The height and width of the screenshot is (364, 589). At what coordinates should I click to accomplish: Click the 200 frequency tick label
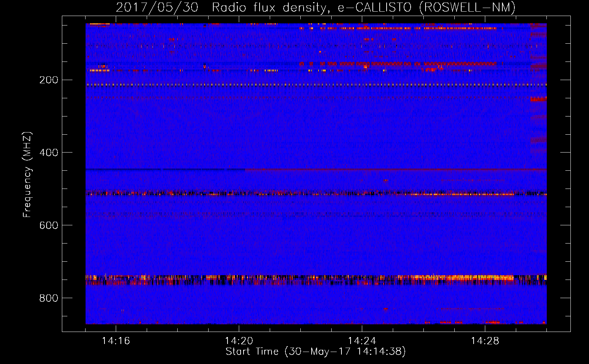click(48, 80)
